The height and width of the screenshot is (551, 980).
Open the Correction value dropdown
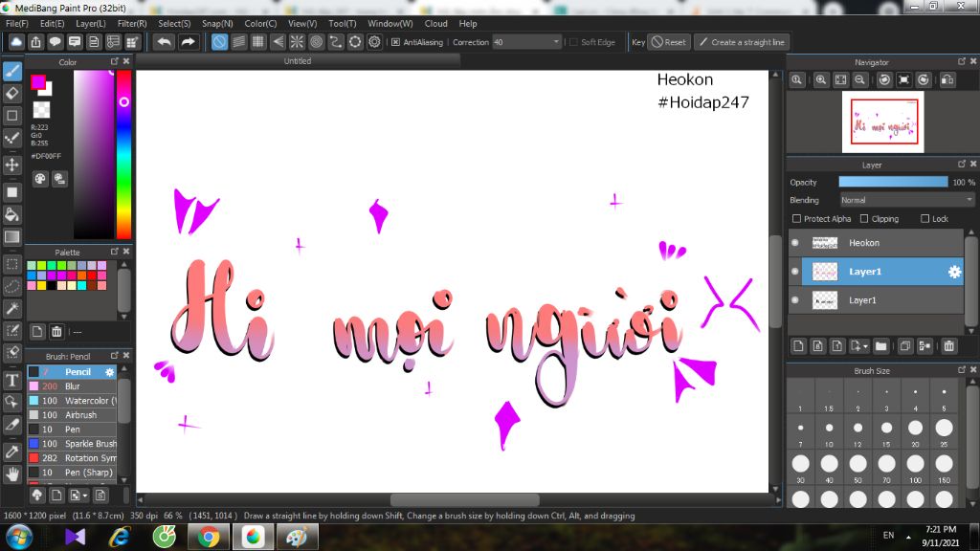[x=556, y=42]
